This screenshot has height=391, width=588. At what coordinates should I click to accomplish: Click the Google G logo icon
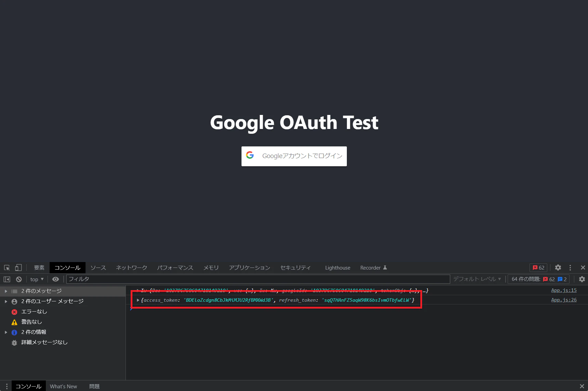click(x=250, y=155)
